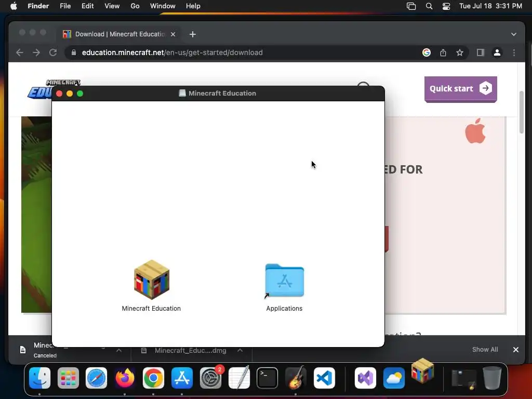Click Show All downloads
Viewport: 532px width, 399px height.
[485, 350]
